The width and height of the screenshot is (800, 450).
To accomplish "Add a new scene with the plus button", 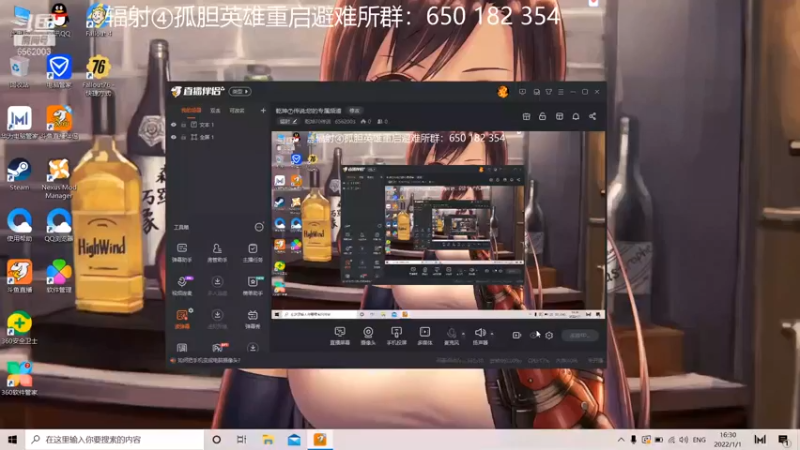I will 263,111.
